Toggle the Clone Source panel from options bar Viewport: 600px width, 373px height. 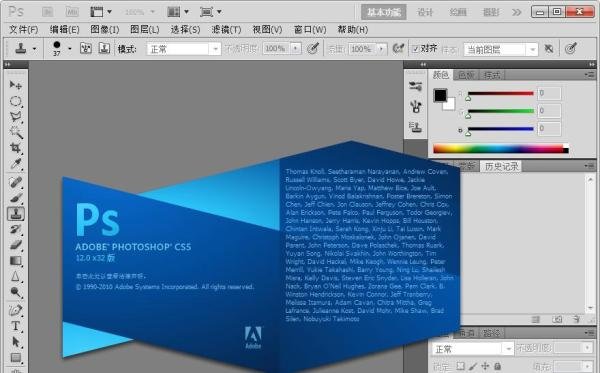[104, 49]
